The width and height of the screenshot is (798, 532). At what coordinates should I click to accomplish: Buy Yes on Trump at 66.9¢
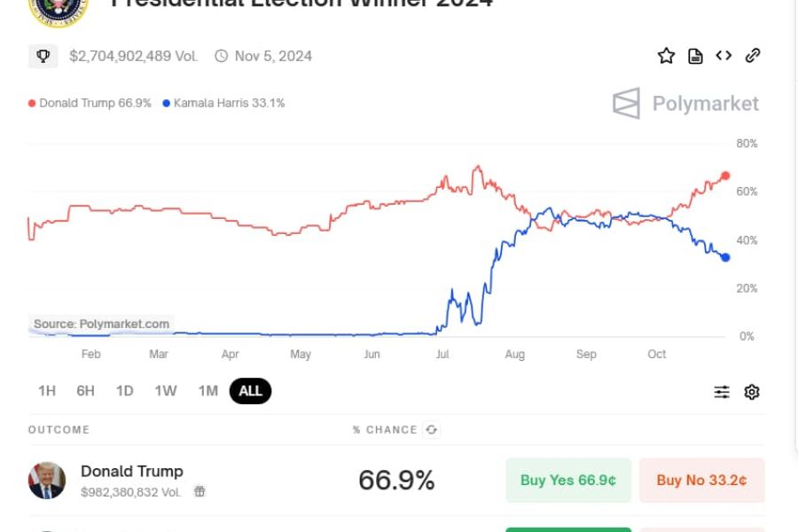[x=568, y=481]
